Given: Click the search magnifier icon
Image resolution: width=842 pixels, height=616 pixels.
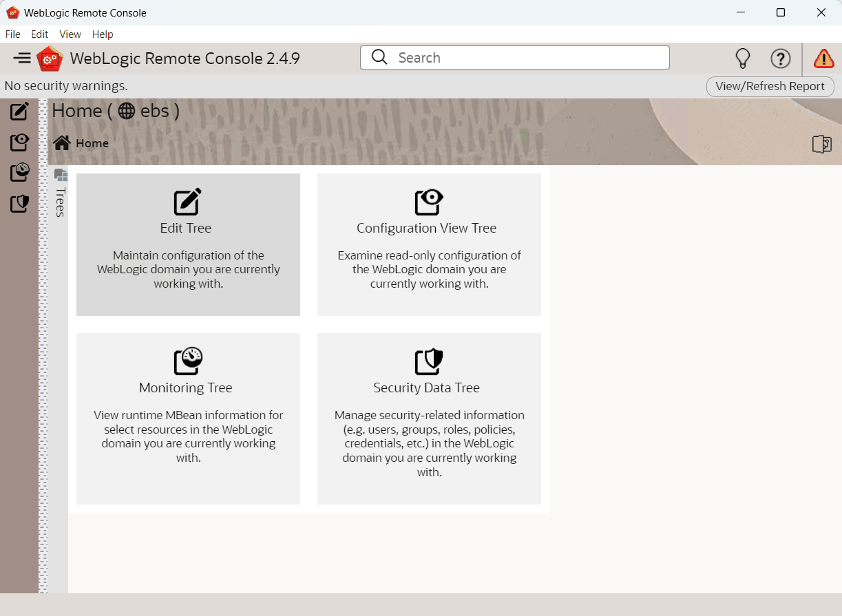Looking at the screenshot, I should pyautogui.click(x=379, y=57).
